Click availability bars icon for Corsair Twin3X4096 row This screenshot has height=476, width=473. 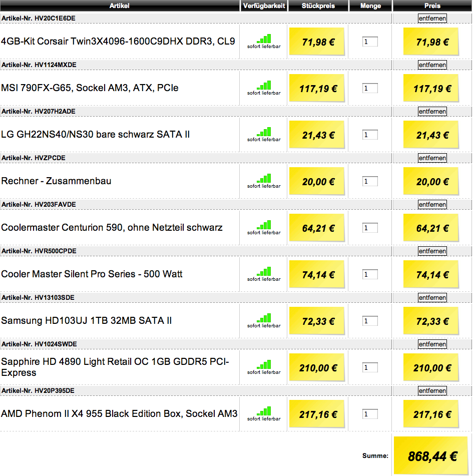pyautogui.click(x=264, y=39)
